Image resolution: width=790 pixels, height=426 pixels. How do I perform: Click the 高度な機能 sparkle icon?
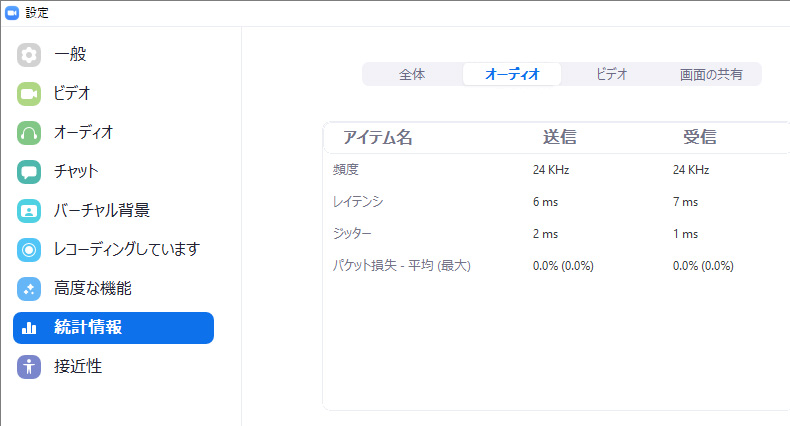pyautogui.click(x=29, y=288)
